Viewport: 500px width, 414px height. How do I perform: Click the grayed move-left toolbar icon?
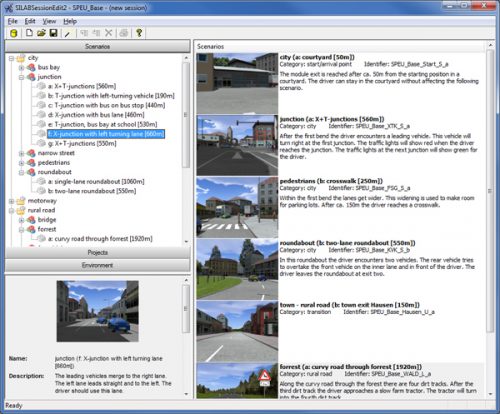pyautogui.click(x=84, y=33)
